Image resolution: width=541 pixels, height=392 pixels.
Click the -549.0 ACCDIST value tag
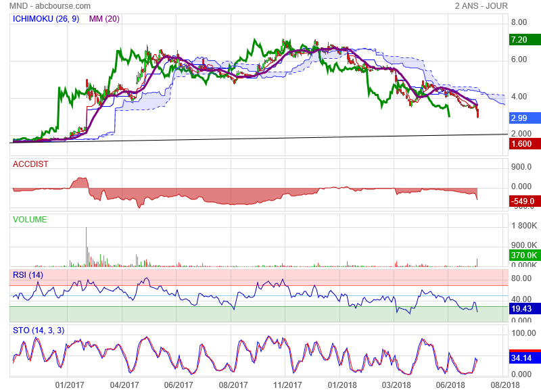point(521,201)
